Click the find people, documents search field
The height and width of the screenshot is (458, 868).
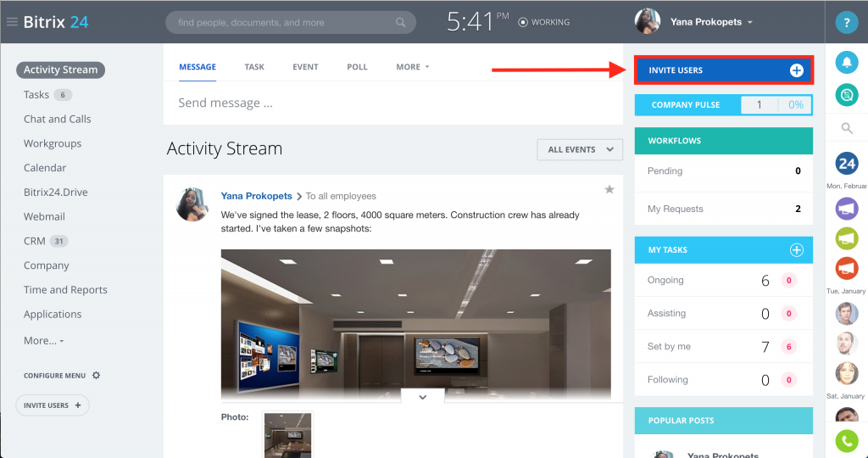coord(291,23)
